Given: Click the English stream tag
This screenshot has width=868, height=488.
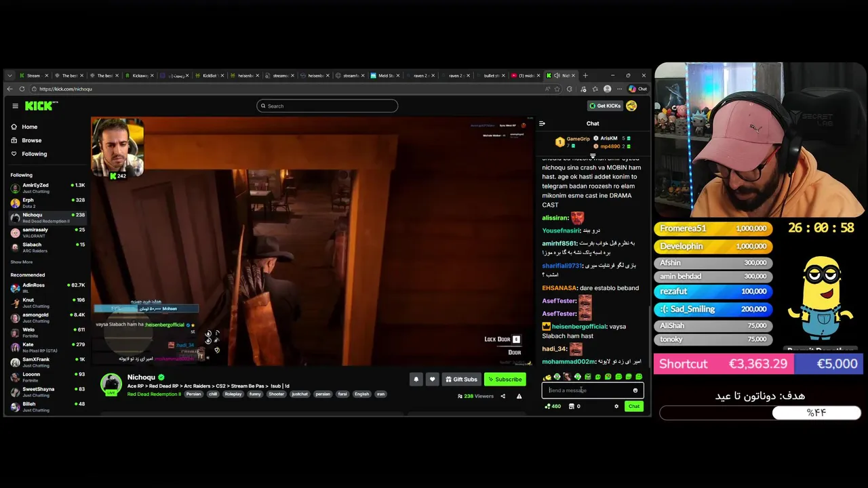Looking at the screenshot, I should pyautogui.click(x=362, y=394).
